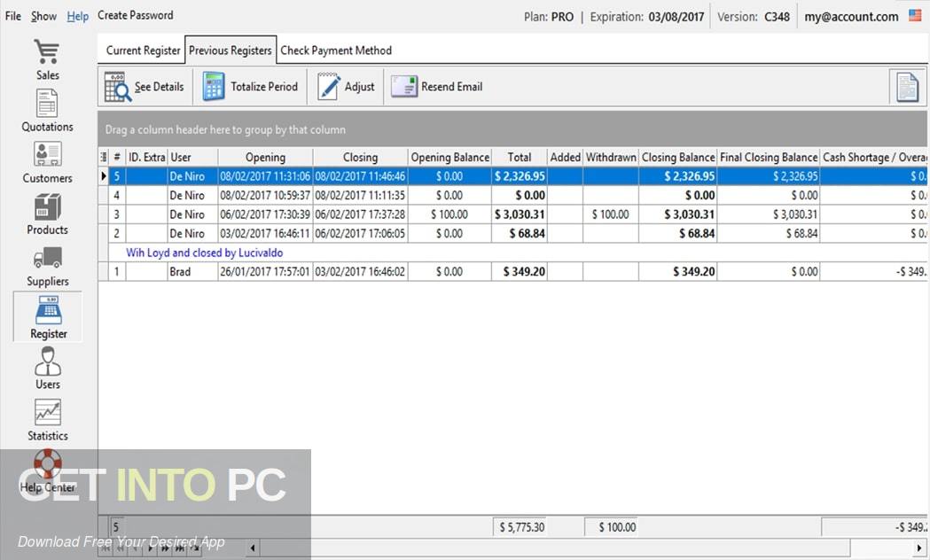930x560 pixels.
Task: Click the Resend Email button
Action: [436, 87]
